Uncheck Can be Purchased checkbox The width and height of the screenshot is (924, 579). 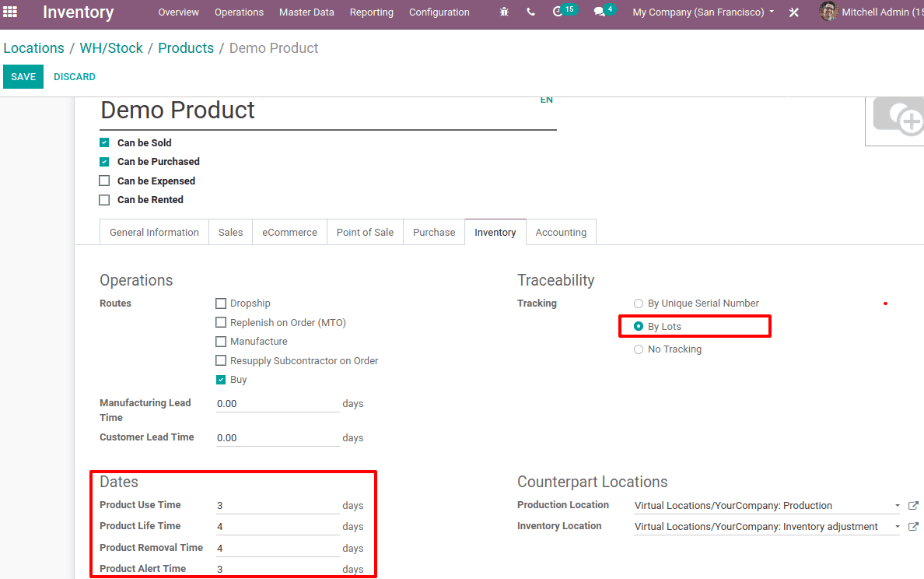click(104, 162)
